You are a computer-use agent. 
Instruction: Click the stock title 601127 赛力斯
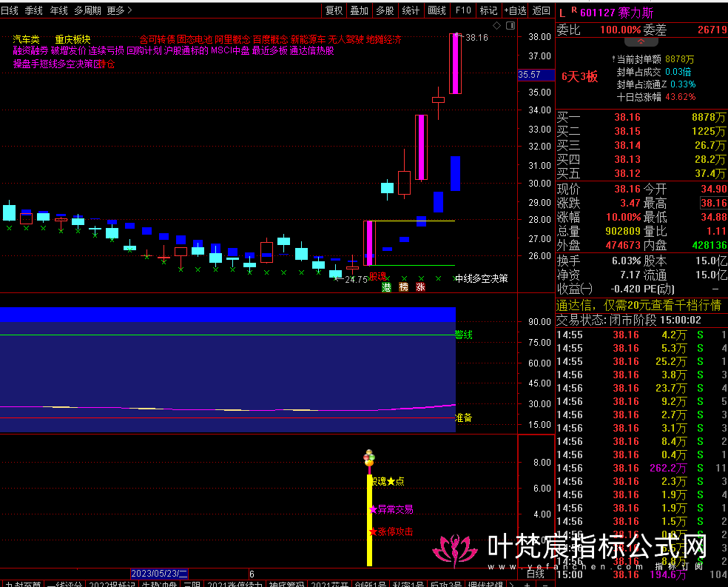pos(617,13)
